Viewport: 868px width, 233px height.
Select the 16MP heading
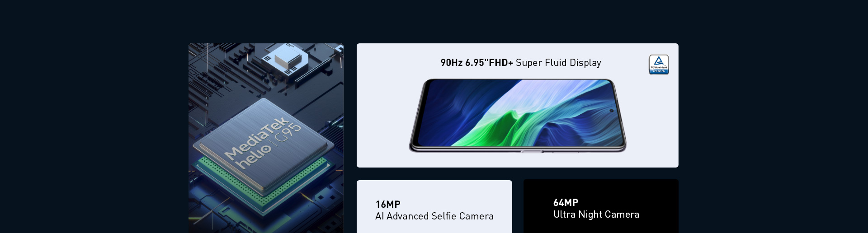pos(388,204)
